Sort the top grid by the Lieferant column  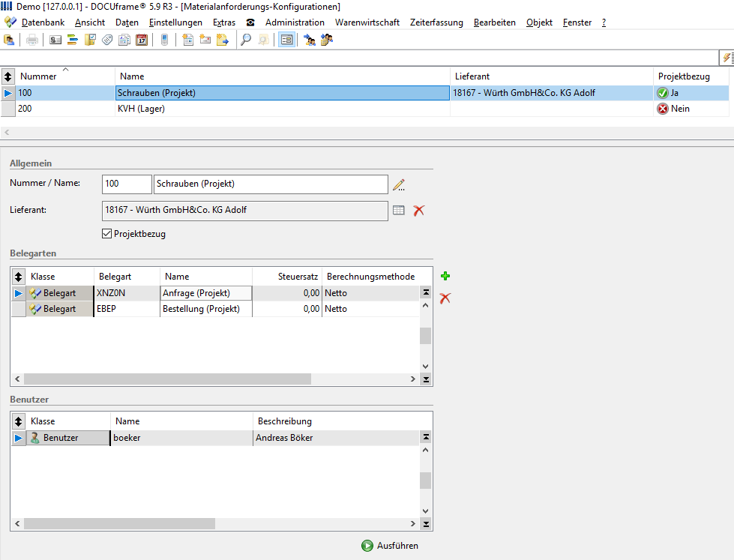click(x=551, y=76)
